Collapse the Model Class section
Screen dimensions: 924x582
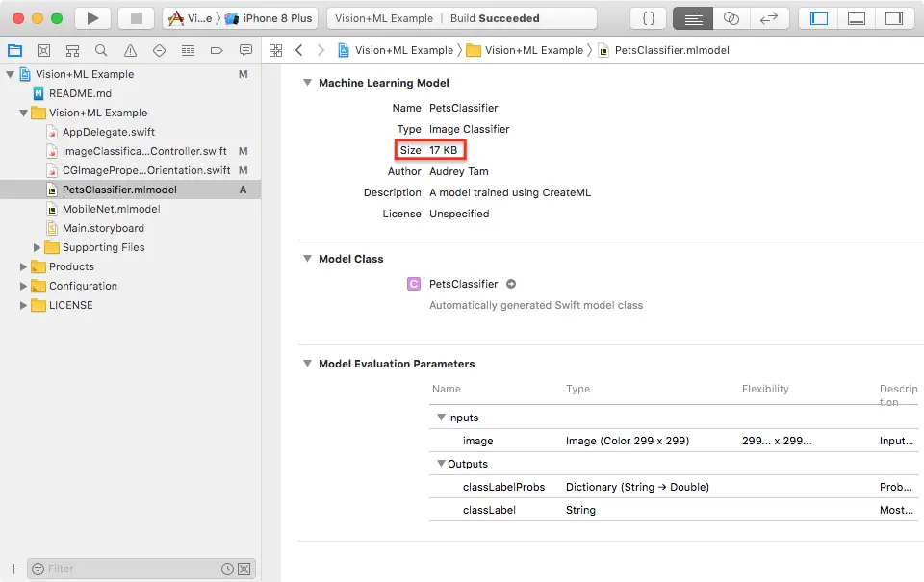click(x=307, y=259)
